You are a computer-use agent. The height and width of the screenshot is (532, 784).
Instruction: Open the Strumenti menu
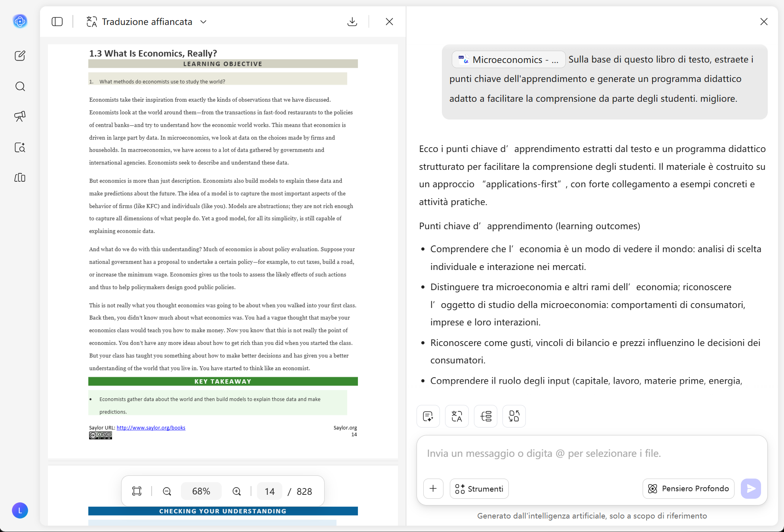pos(479,488)
